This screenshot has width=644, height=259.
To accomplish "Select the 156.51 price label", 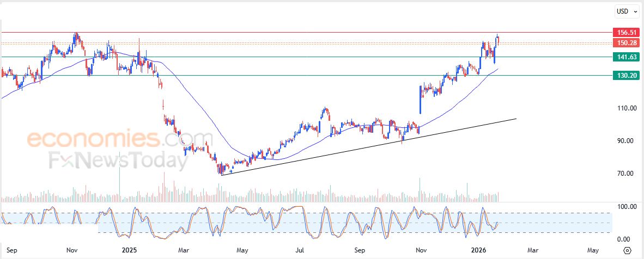I will coord(625,33).
